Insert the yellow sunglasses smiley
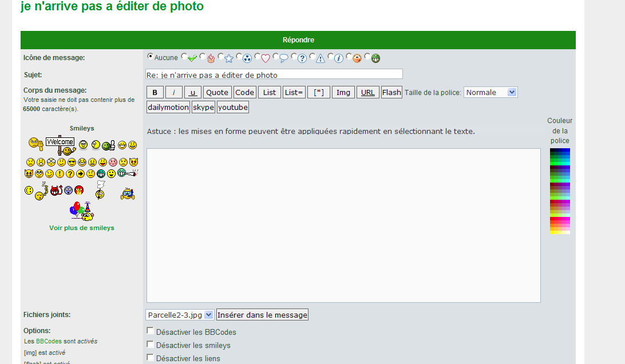This screenshot has width=625, height=364. [72, 162]
